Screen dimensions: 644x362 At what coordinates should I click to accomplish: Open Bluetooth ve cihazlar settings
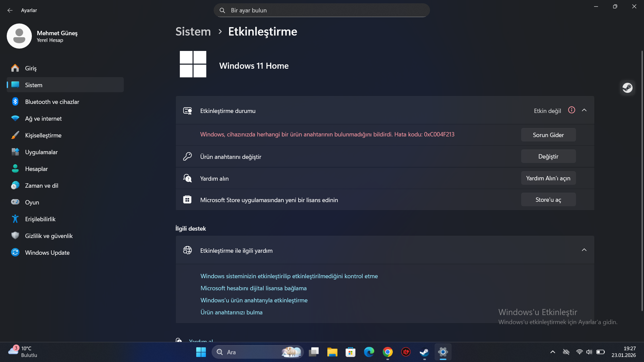pyautogui.click(x=65, y=102)
